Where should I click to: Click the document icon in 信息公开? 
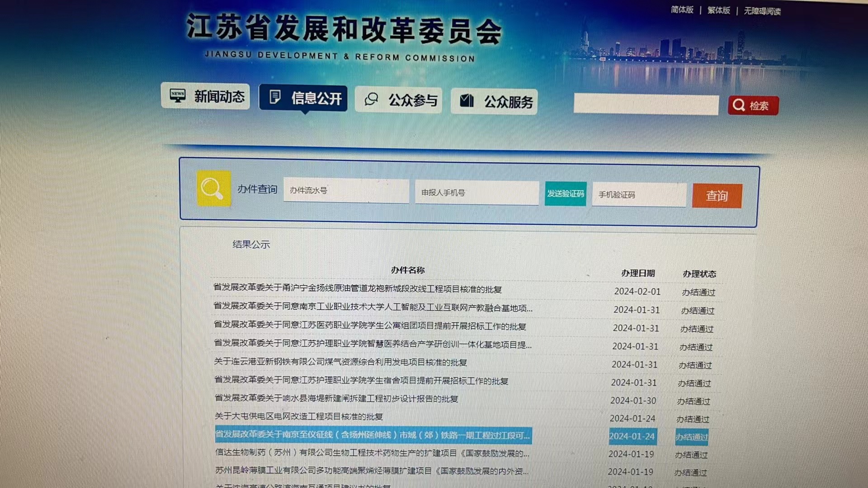[x=275, y=97]
